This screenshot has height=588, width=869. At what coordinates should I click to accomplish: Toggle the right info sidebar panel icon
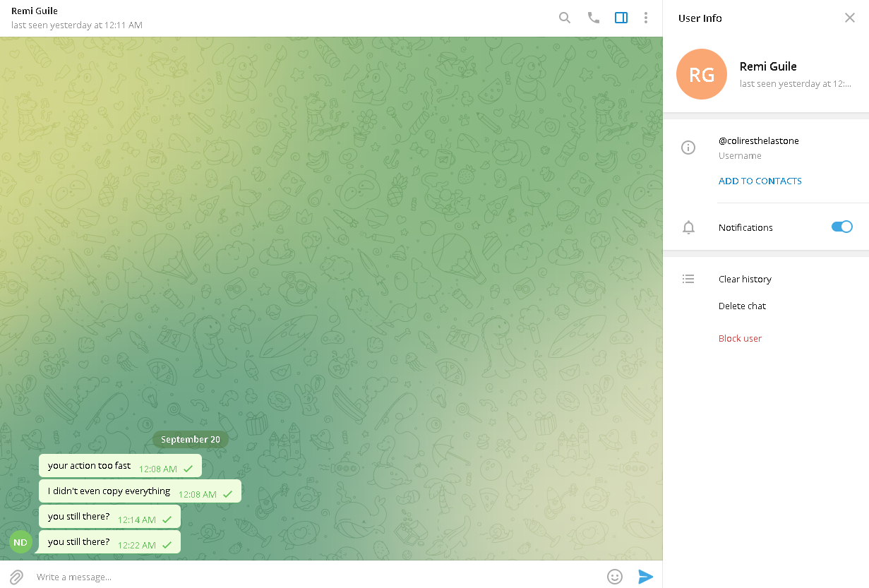[621, 18]
